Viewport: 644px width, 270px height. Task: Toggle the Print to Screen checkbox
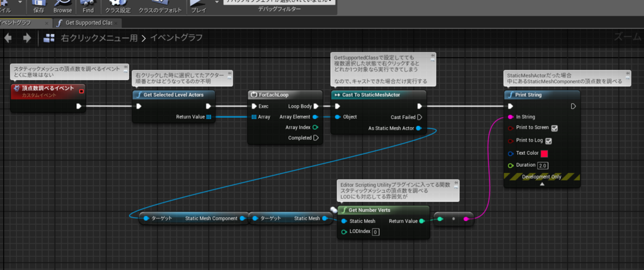(555, 128)
